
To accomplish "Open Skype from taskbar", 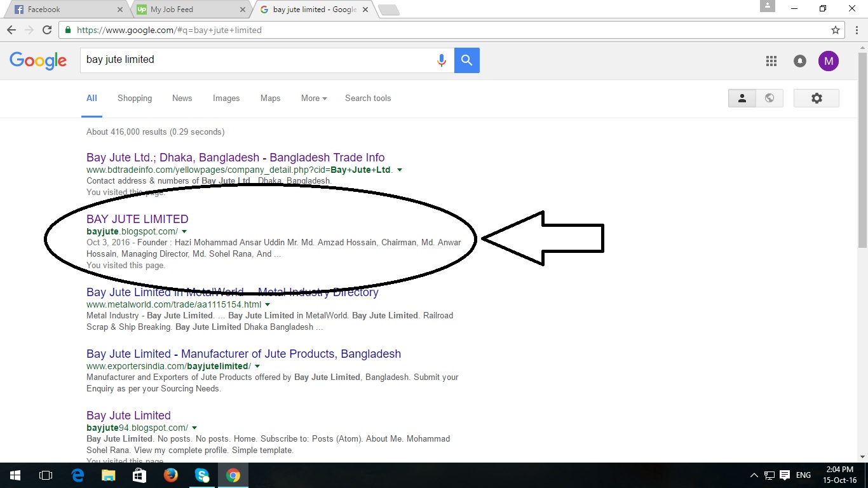I will click(202, 475).
